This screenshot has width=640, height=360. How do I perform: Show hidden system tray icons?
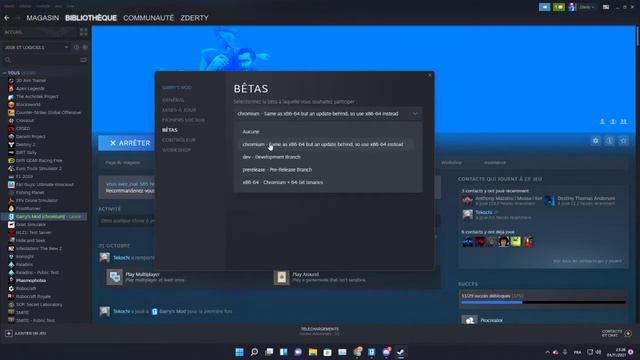[547, 352]
